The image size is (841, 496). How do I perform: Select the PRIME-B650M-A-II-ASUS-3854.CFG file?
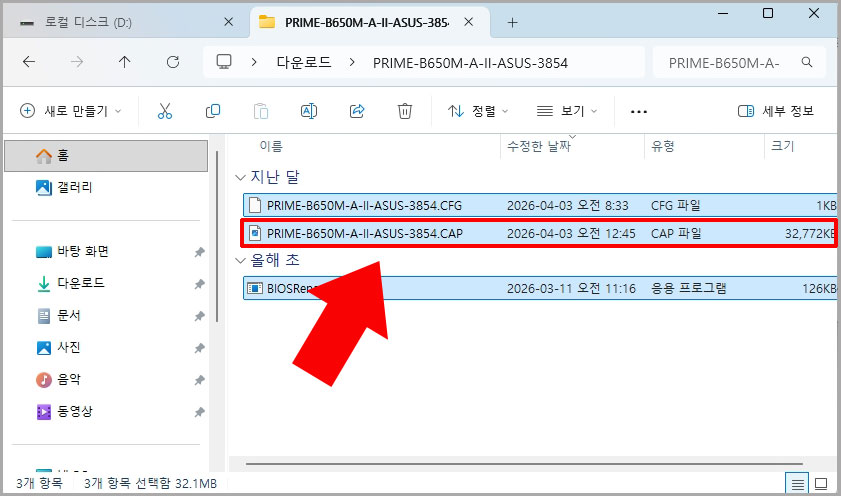click(540, 205)
